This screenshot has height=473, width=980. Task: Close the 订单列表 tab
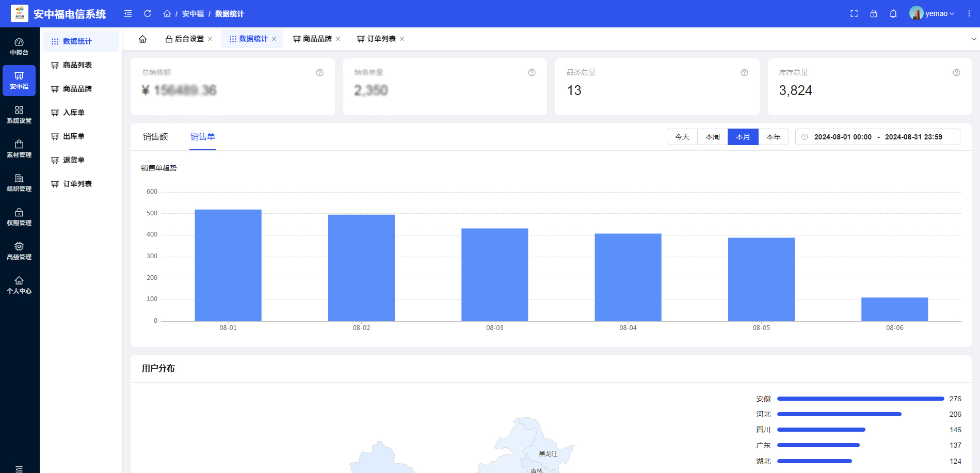coord(402,39)
